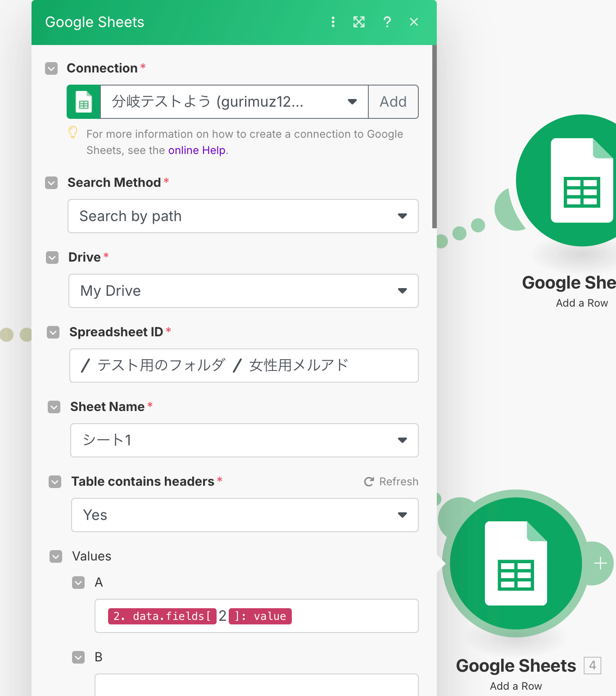Click the 'Google Sheets' dialog title

pyautogui.click(x=95, y=22)
